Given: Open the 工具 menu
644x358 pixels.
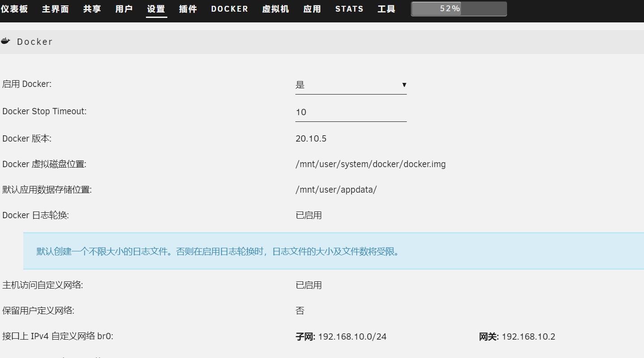Looking at the screenshot, I should click(386, 9).
